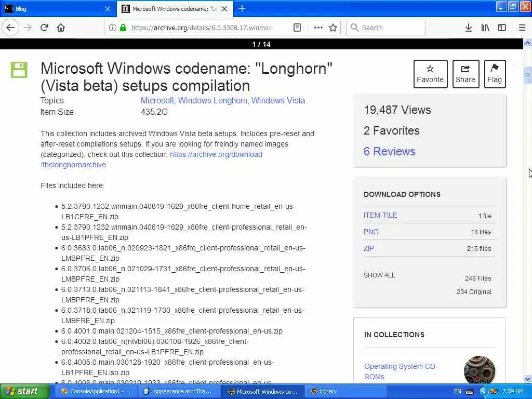The image size is (532, 399).
Task: Click the 6.0.3718.0.lab06_n file entry
Action: [x=183, y=315]
